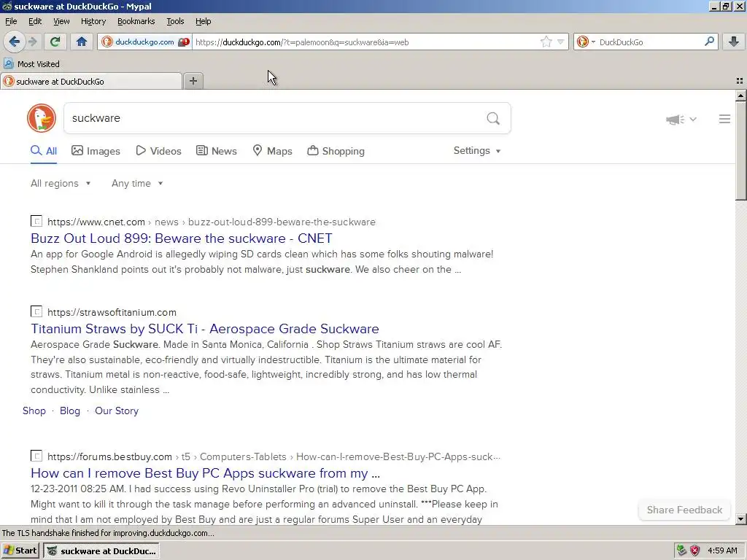Reload the page with the refresh button

coord(55,42)
